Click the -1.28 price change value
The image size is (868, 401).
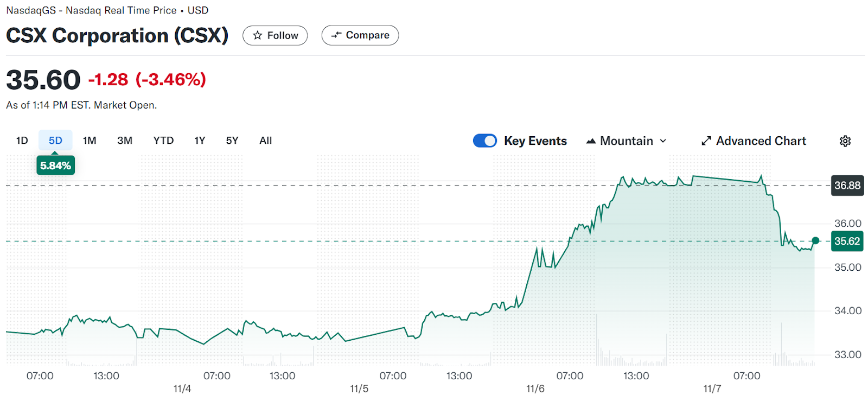pos(108,80)
